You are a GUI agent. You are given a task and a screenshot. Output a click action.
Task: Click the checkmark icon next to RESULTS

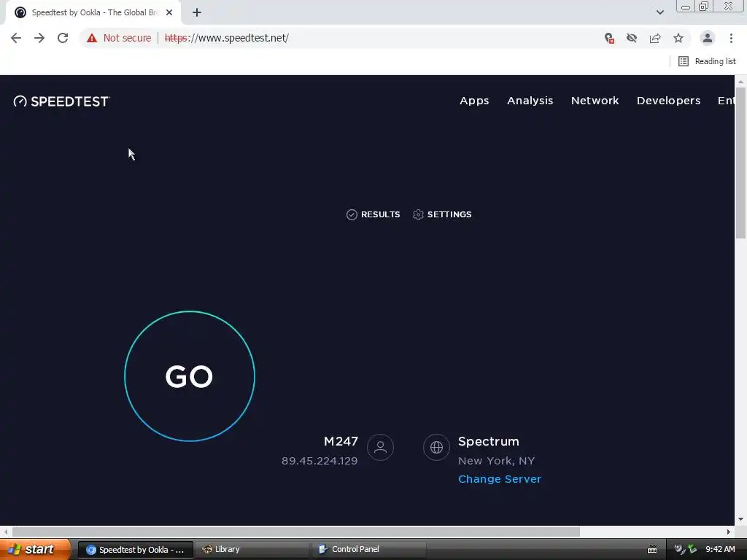click(352, 215)
